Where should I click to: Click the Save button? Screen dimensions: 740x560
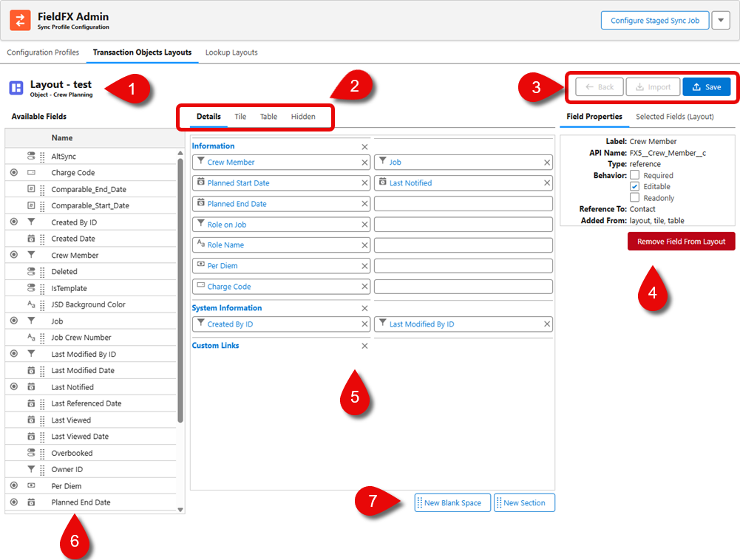click(707, 86)
